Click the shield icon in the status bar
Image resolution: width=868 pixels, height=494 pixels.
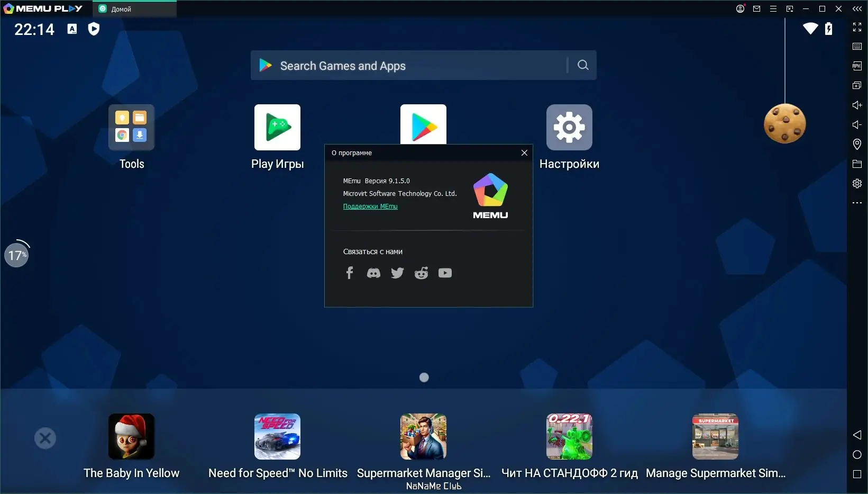[94, 29]
